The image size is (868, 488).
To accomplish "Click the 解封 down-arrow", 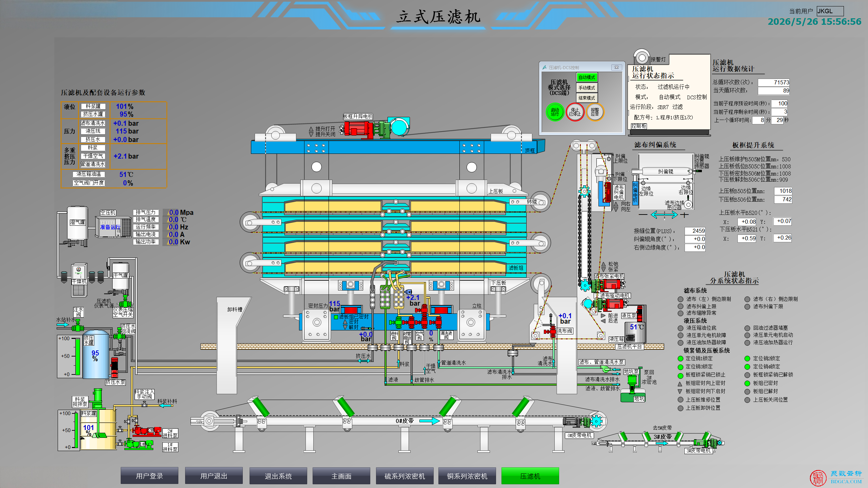I will [x=345, y=327].
